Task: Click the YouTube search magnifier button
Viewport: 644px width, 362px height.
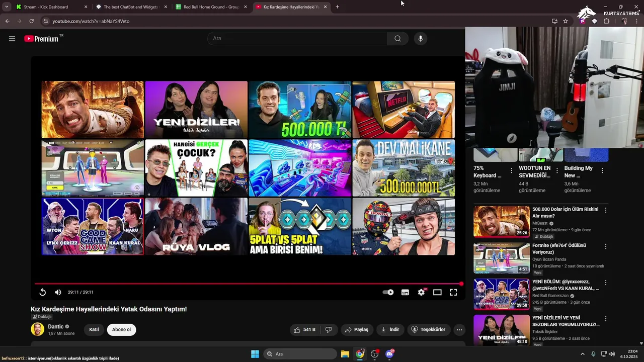Action: point(397,39)
